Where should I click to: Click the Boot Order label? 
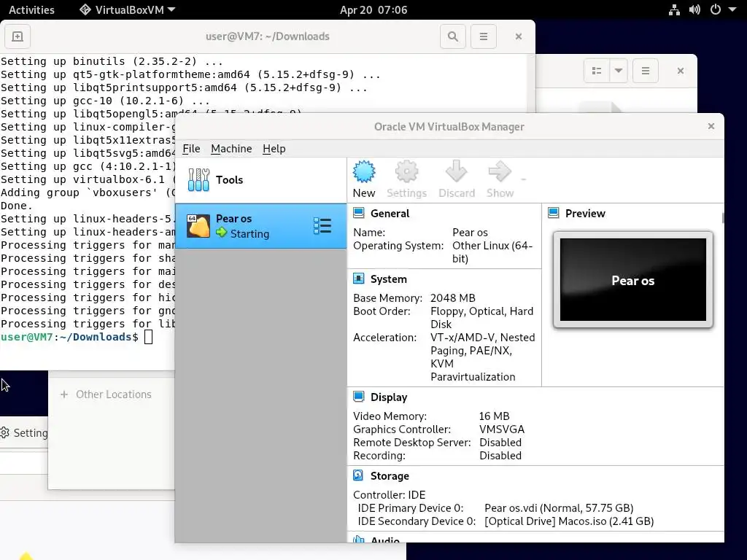click(382, 311)
